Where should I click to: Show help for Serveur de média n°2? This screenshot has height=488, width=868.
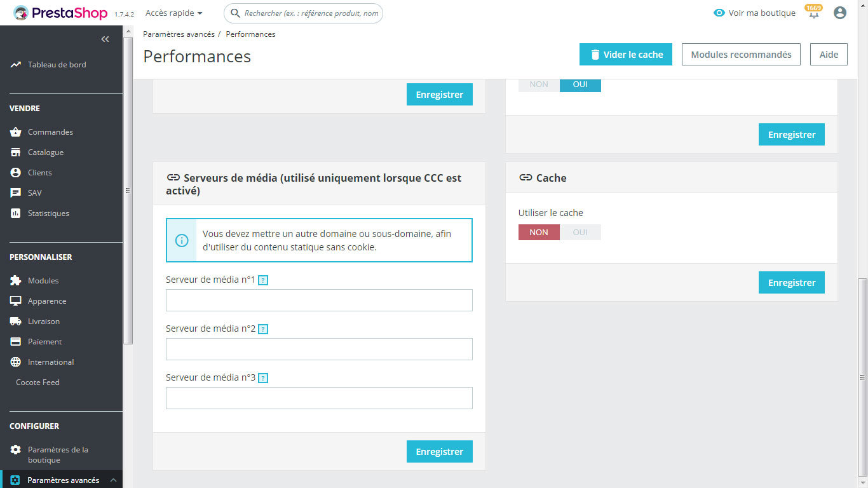pos(263,329)
